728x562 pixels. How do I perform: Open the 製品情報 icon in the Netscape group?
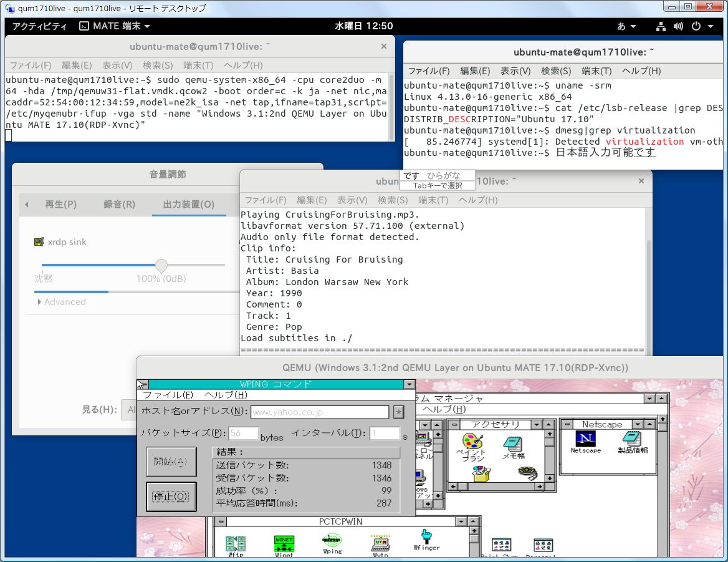[x=632, y=440]
